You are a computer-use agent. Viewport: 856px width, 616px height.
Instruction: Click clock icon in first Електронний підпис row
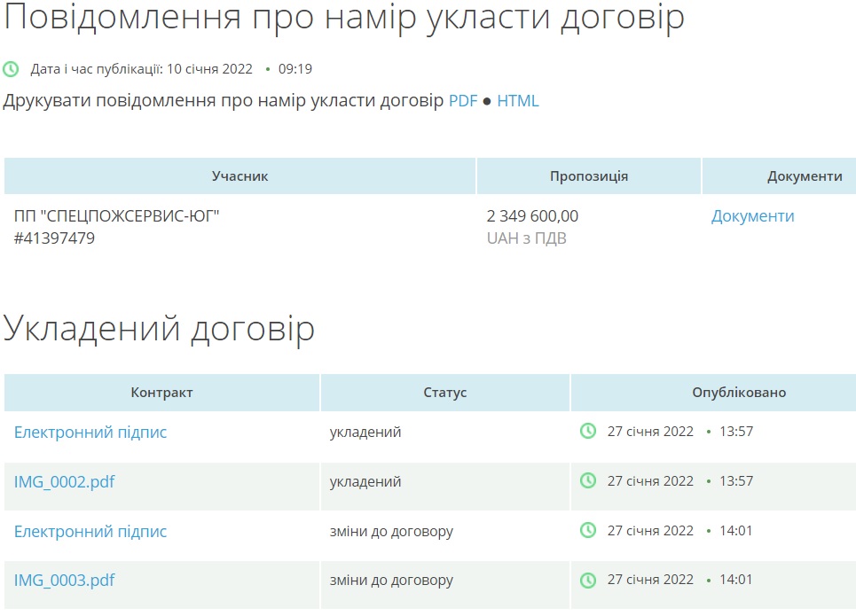pyautogui.click(x=587, y=432)
